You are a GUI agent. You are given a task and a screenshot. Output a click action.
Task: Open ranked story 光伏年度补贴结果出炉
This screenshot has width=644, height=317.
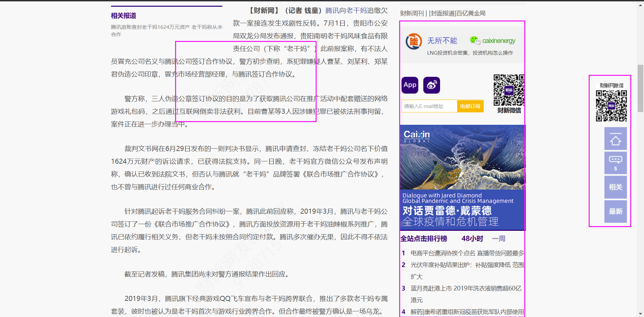click(467, 271)
